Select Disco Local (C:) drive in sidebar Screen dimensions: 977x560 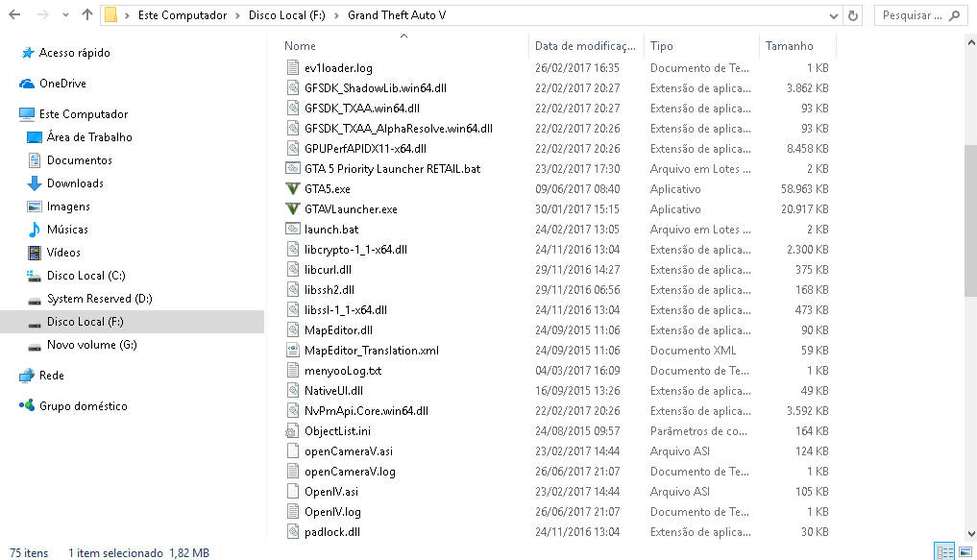coord(85,276)
